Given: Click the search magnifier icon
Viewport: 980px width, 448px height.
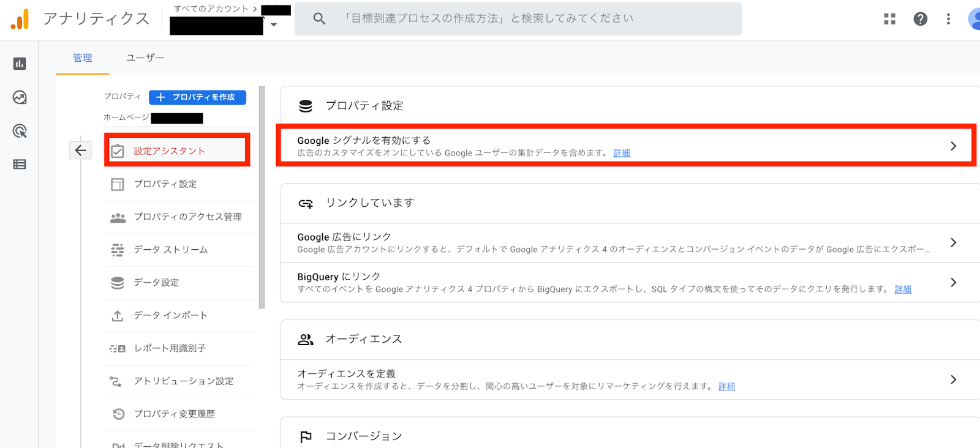Looking at the screenshot, I should click(319, 19).
